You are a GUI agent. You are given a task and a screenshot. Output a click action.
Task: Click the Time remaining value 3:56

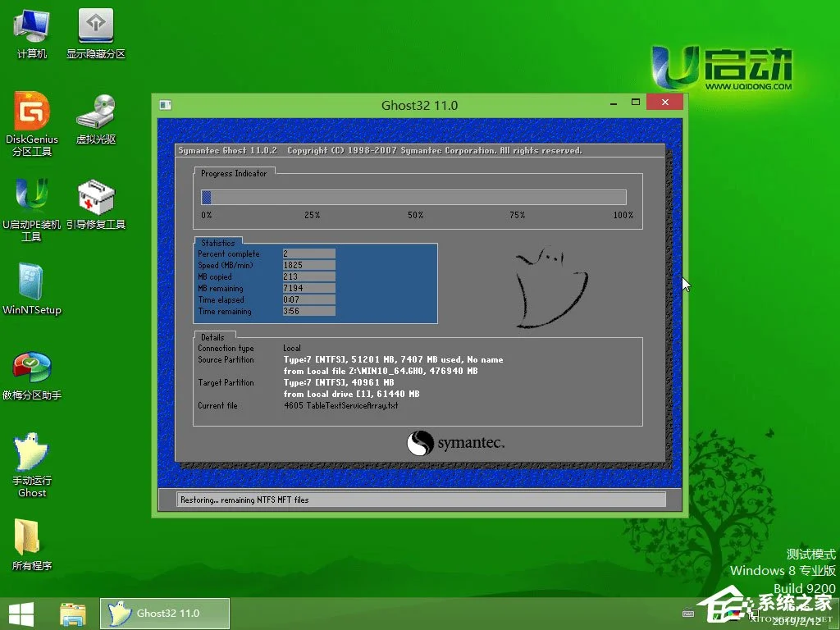pyautogui.click(x=309, y=311)
